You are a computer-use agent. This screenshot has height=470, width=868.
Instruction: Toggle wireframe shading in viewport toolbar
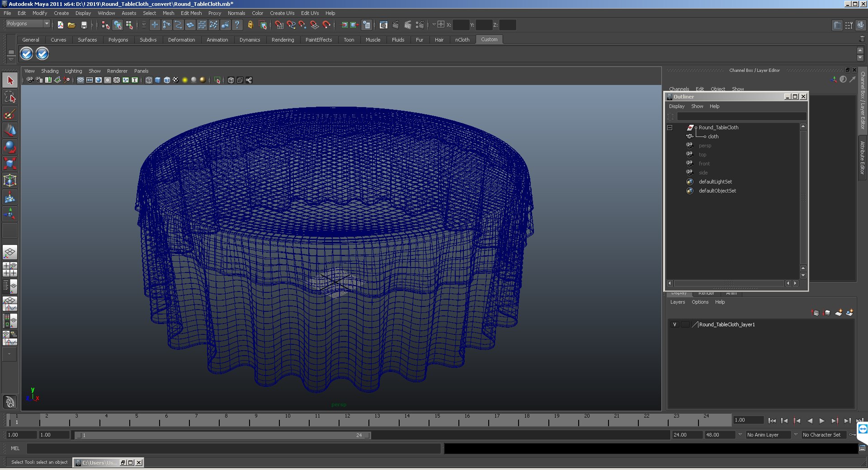click(x=149, y=80)
